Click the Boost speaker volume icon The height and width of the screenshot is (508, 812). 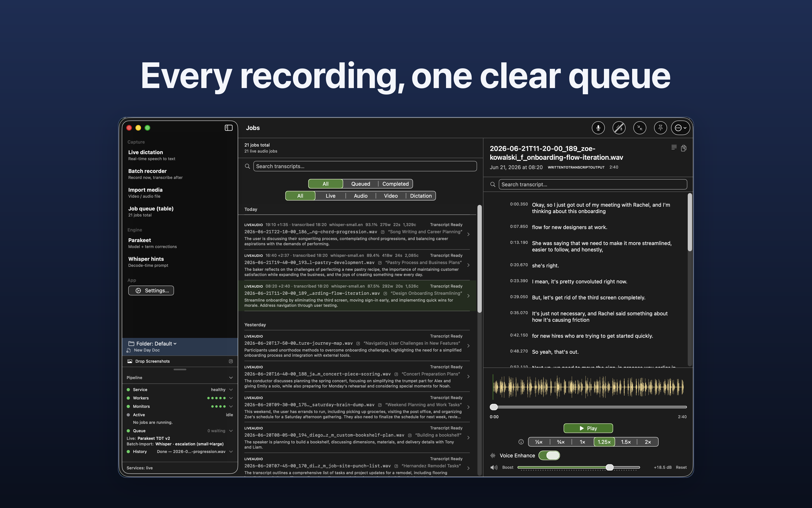[494, 467]
